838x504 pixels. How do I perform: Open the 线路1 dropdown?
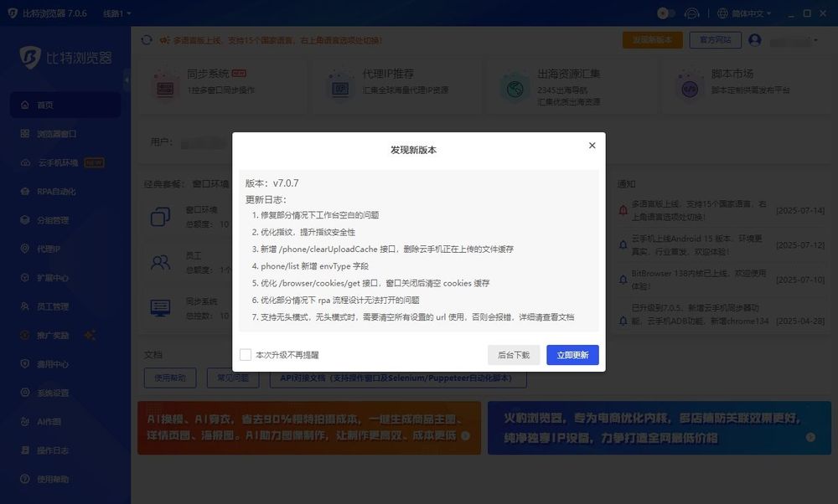pos(116,13)
